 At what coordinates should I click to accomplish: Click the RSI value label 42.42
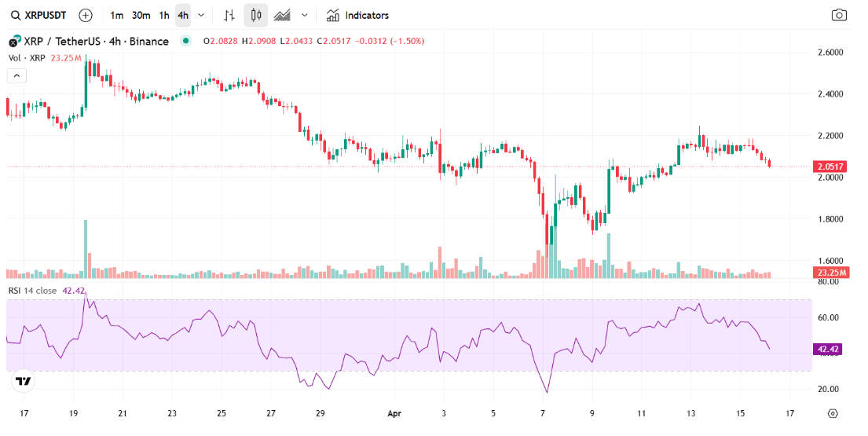(x=828, y=349)
